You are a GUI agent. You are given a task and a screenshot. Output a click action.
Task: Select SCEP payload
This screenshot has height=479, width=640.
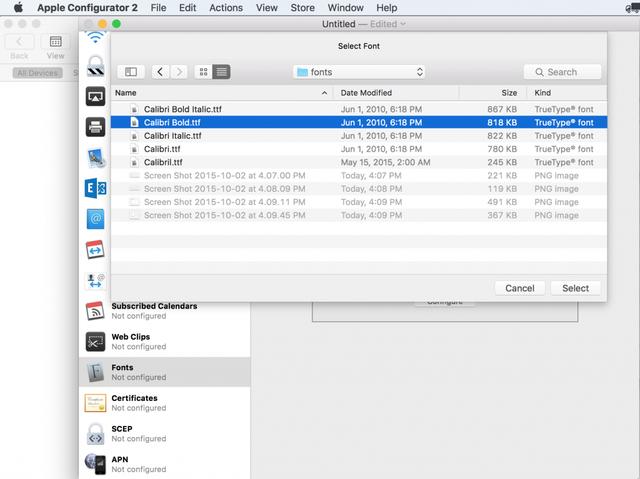(164, 433)
